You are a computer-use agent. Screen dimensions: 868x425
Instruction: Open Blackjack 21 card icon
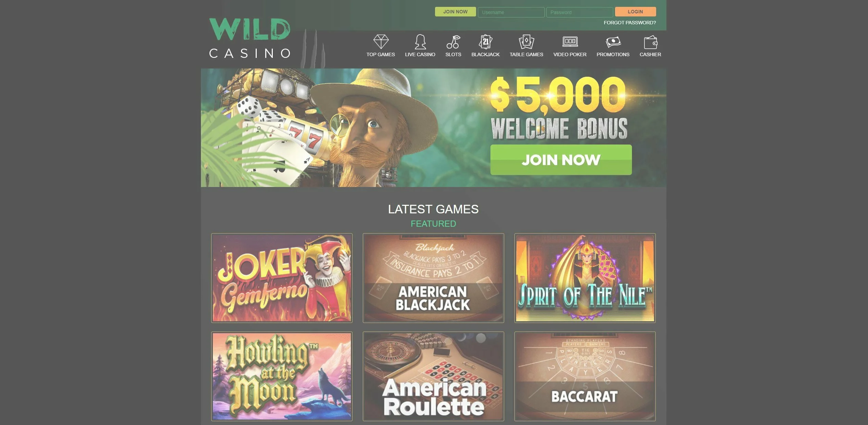(485, 42)
